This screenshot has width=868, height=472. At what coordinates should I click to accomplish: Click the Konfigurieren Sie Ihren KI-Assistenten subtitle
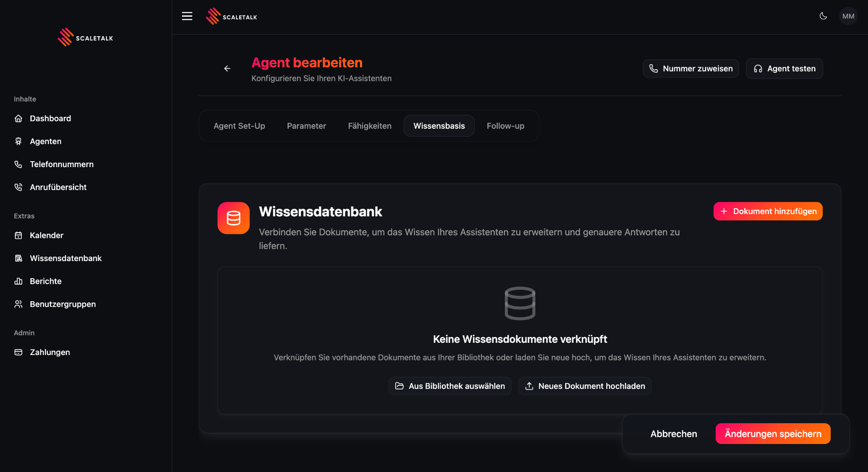[321, 79]
